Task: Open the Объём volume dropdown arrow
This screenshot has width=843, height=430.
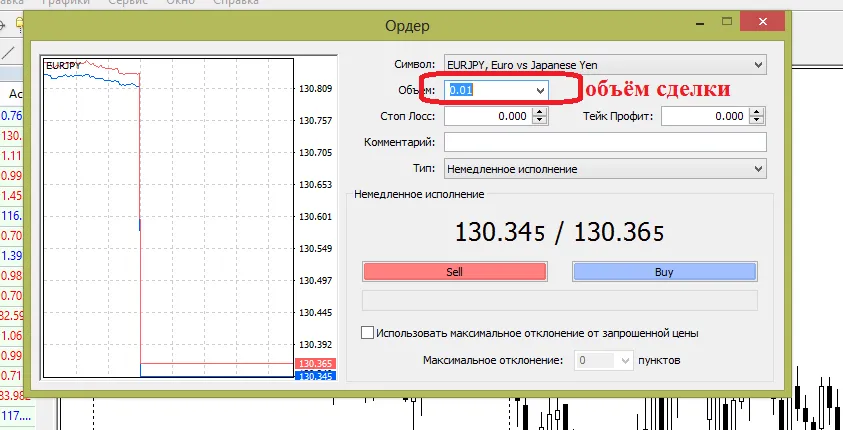Action: pos(540,90)
